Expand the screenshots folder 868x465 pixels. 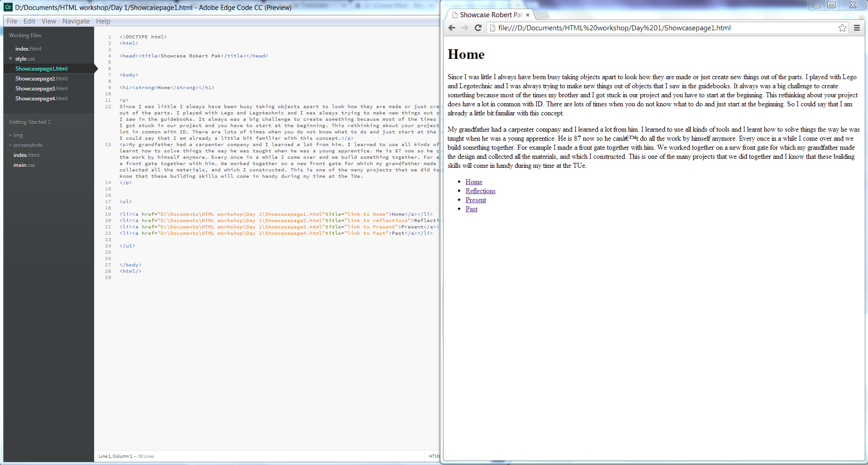pyautogui.click(x=28, y=145)
